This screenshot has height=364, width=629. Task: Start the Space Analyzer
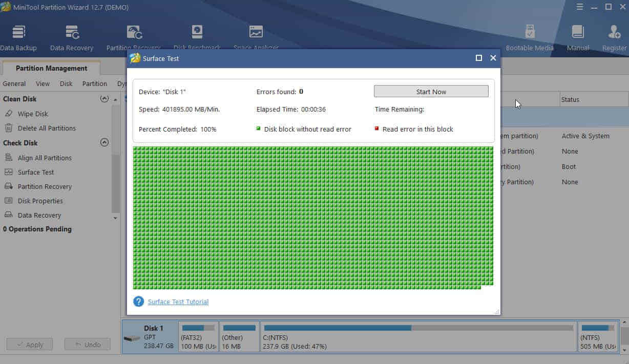[x=256, y=36]
